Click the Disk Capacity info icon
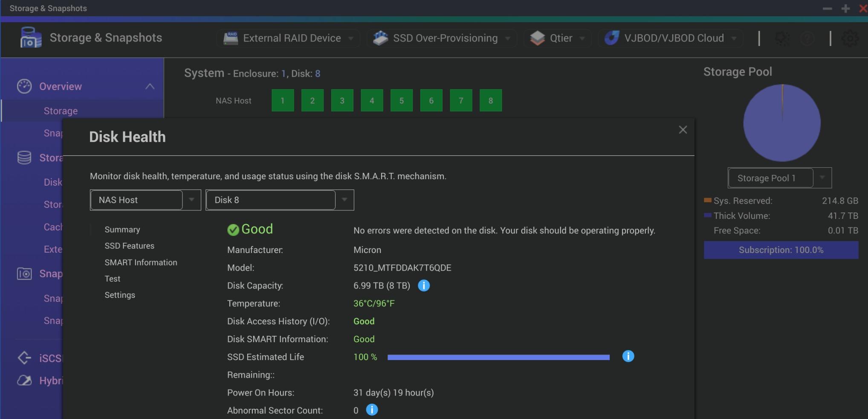This screenshot has width=868, height=419. (424, 285)
